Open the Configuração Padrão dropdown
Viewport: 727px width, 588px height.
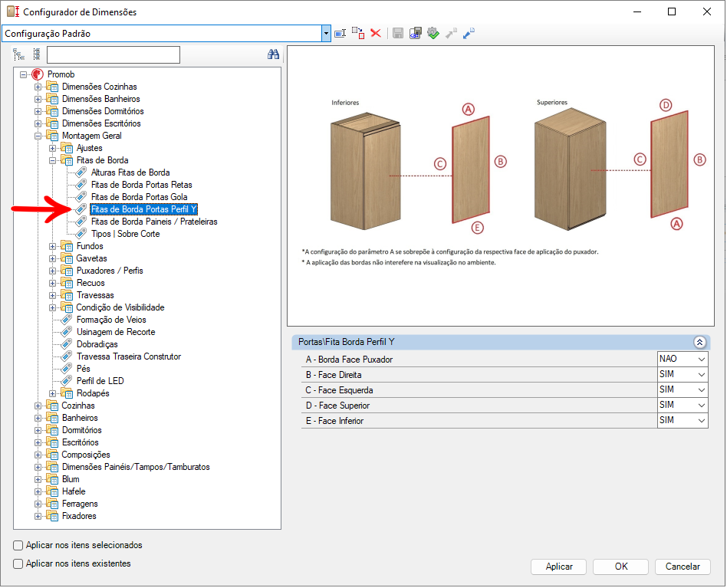327,34
